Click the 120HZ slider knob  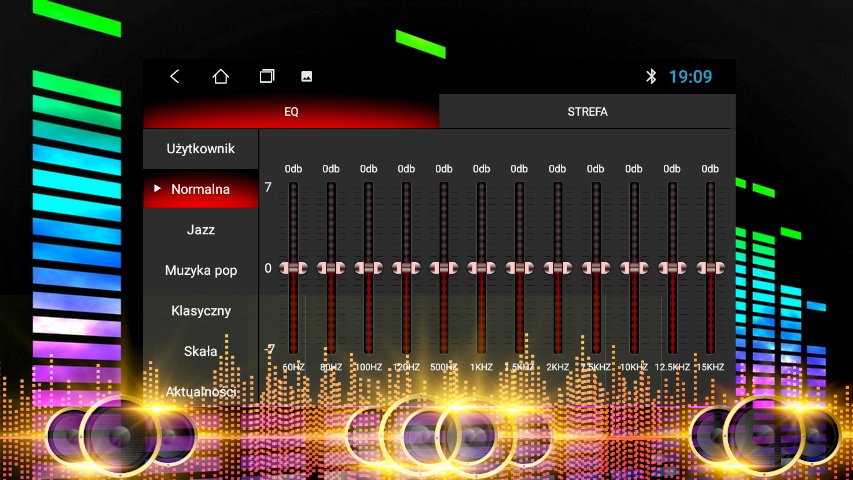[x=406, y=268]
